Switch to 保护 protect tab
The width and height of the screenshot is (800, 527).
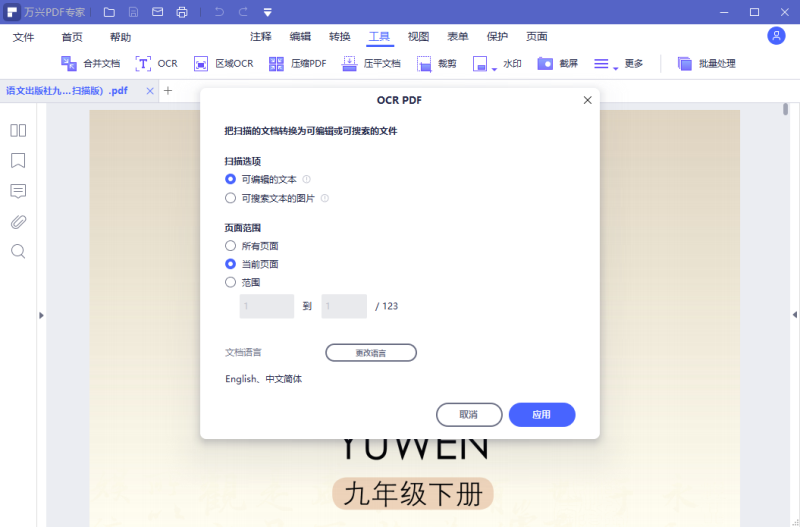point(497,36)
